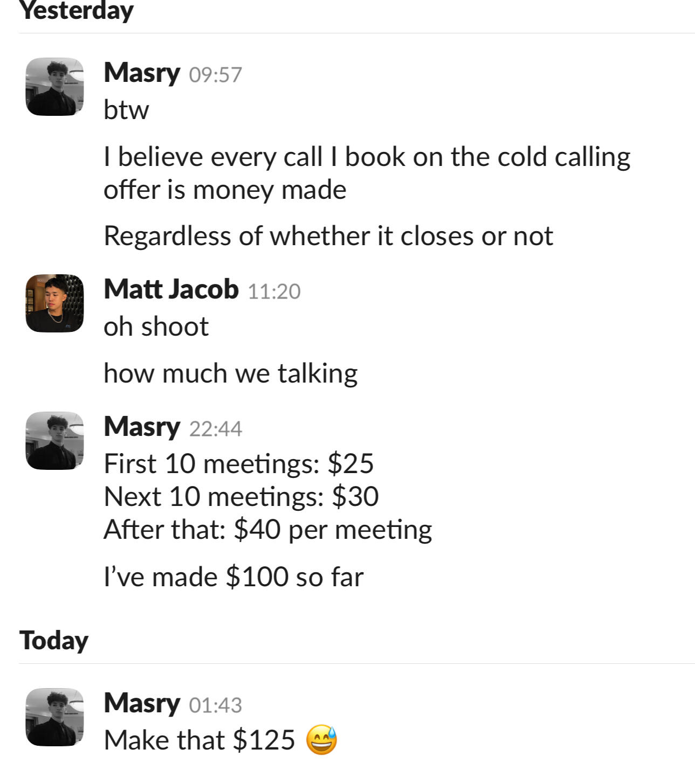Click the 22:44 timestamp
This screenshot has width=695, height=784.
click(x=215, y=429)
